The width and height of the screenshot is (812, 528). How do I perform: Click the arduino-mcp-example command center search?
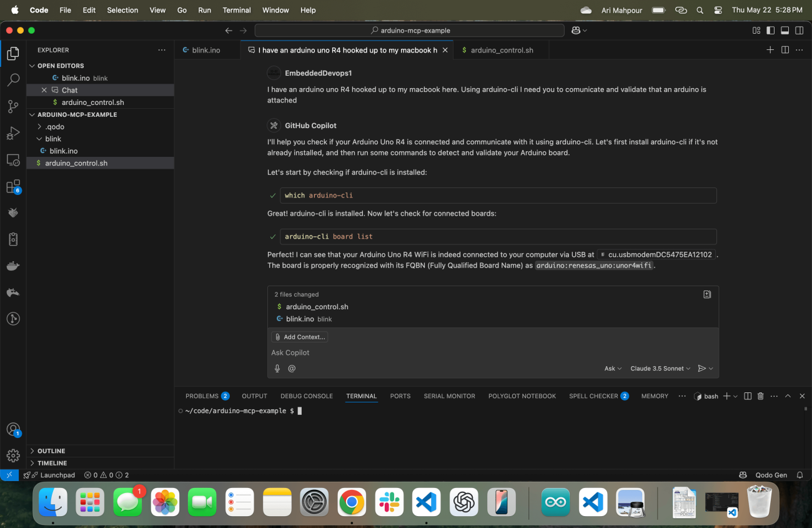(410, 30)
